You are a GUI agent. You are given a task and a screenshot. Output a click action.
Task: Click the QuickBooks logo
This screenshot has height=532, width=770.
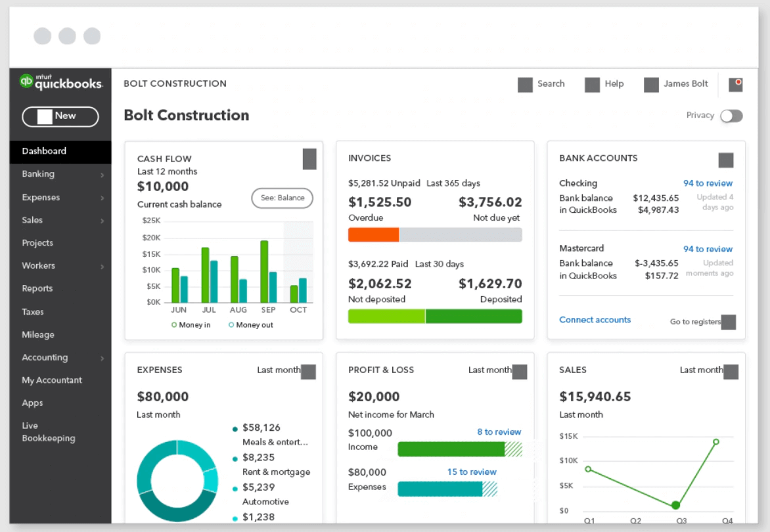61,82
